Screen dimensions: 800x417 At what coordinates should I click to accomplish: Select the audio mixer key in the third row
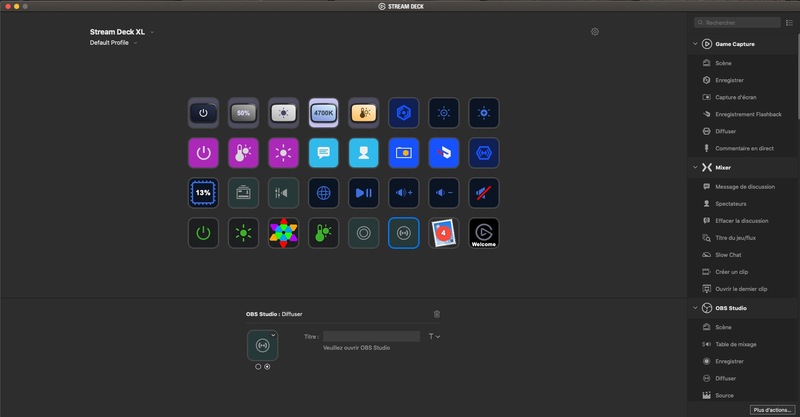[x=284, y=193]
